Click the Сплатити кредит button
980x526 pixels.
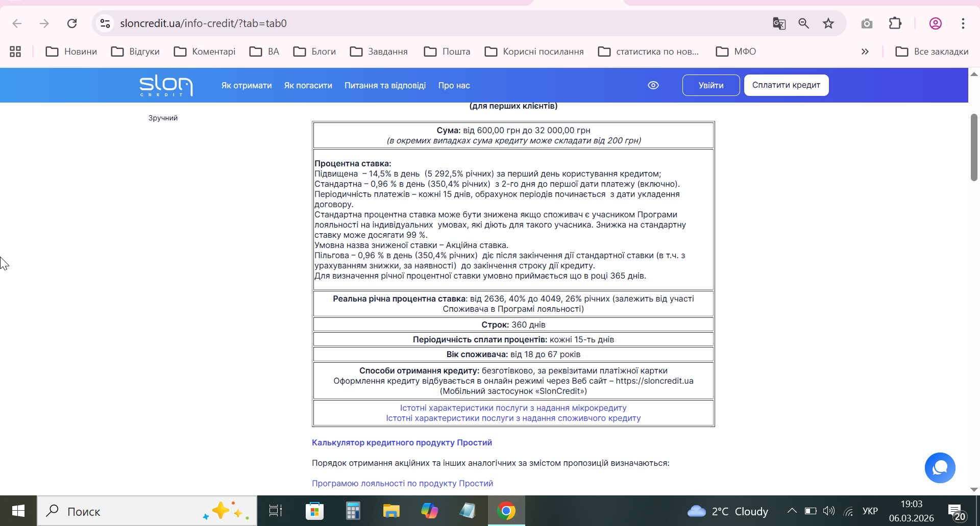click(786, 85)
